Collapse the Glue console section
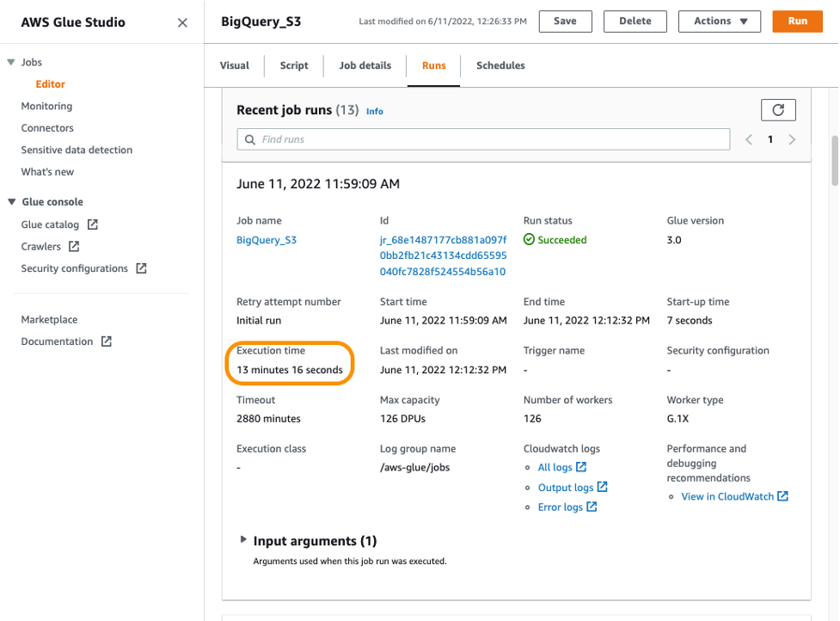 11,202
